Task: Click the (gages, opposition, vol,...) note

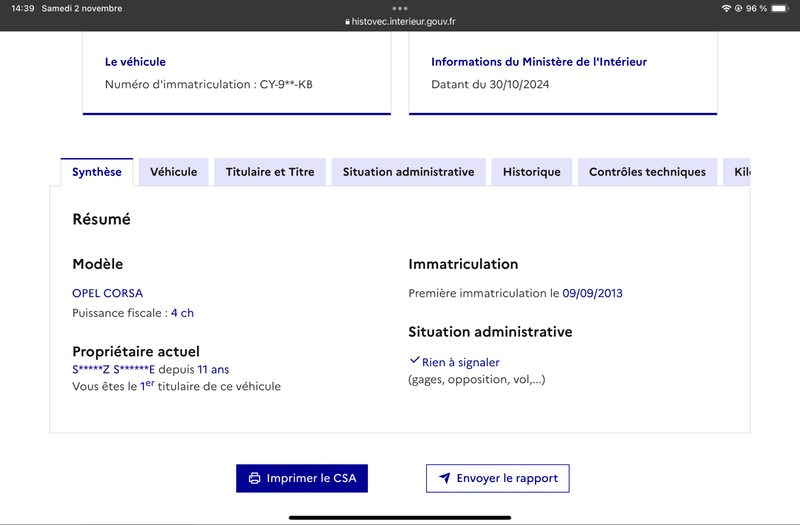Action: pyautogui.click(x=477, y=380)
